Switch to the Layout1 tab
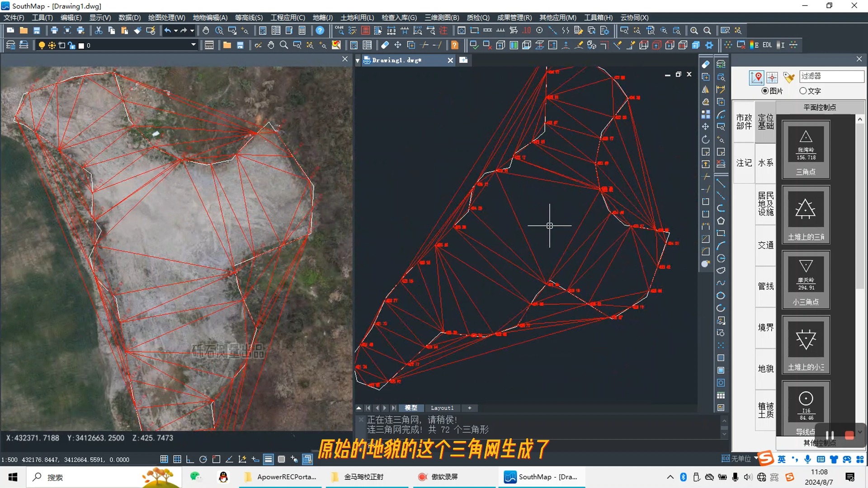Image resolution: width=868 pixels, height=488 pixels. [x=442, y=408]
